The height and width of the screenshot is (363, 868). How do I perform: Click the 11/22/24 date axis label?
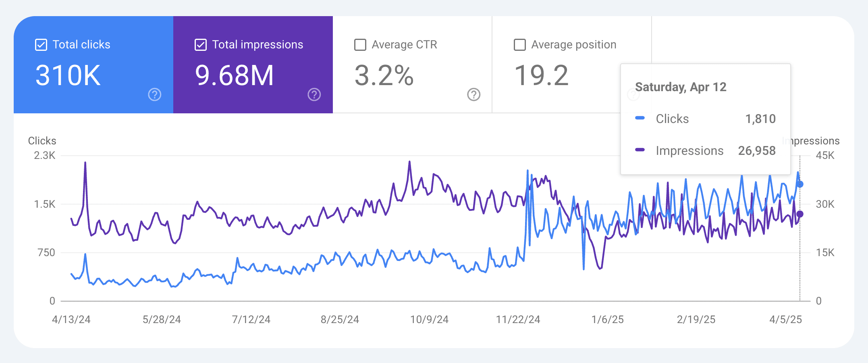tap(518, 319)
